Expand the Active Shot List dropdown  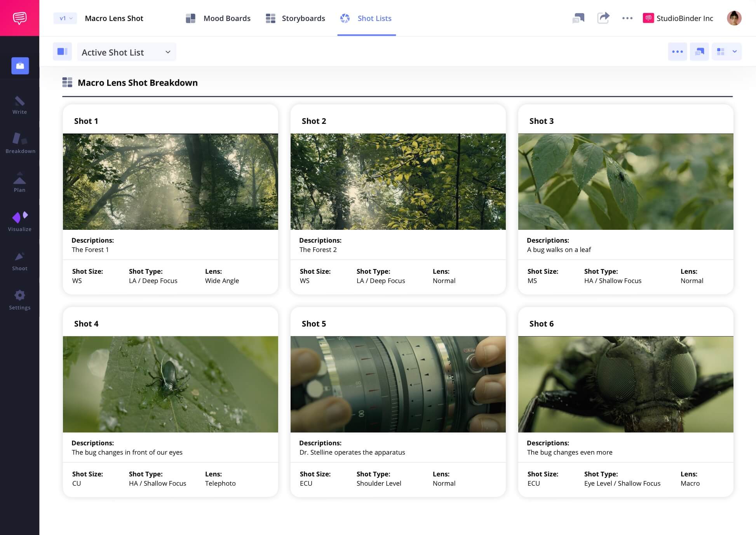click(x=126, y=52)
